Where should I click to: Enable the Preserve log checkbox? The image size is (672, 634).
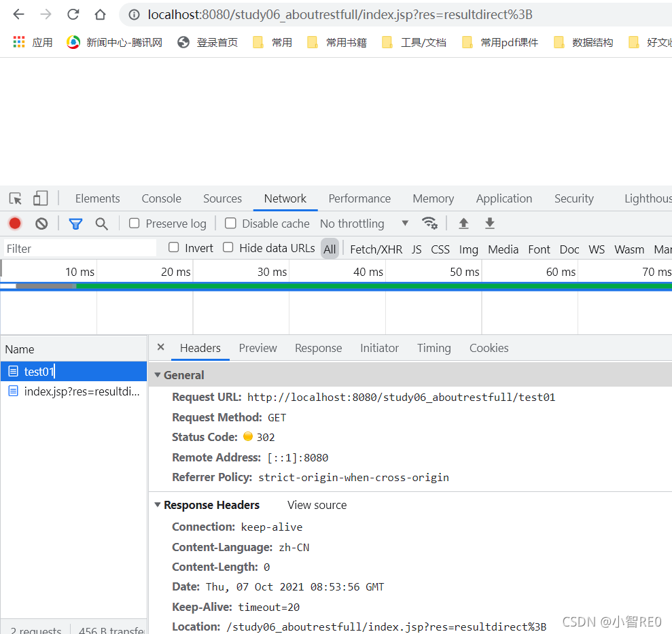(134, 224)
